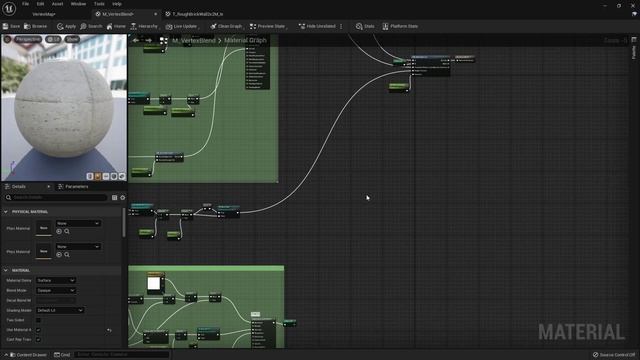This screenshot has width=640, height=360.
Task: Open the Edit menu
Action: [x=40, y=4]
